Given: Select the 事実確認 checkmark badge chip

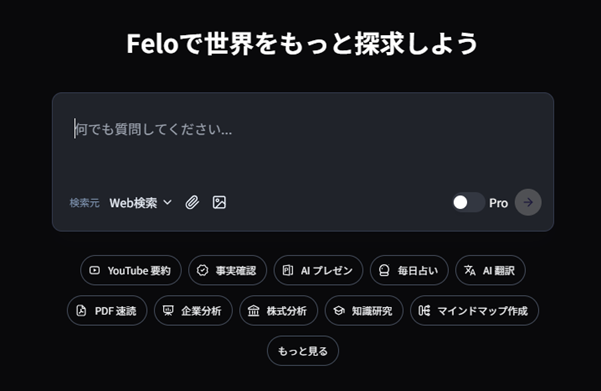Looking at the screenshot, I should coord(227,271).
